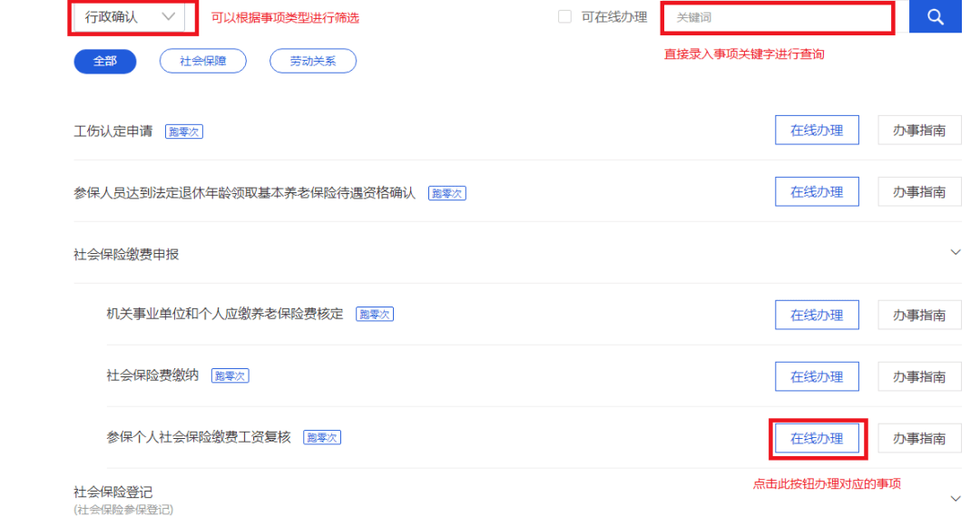Select the 社会保险 filter tab

[x=203, y=62]
